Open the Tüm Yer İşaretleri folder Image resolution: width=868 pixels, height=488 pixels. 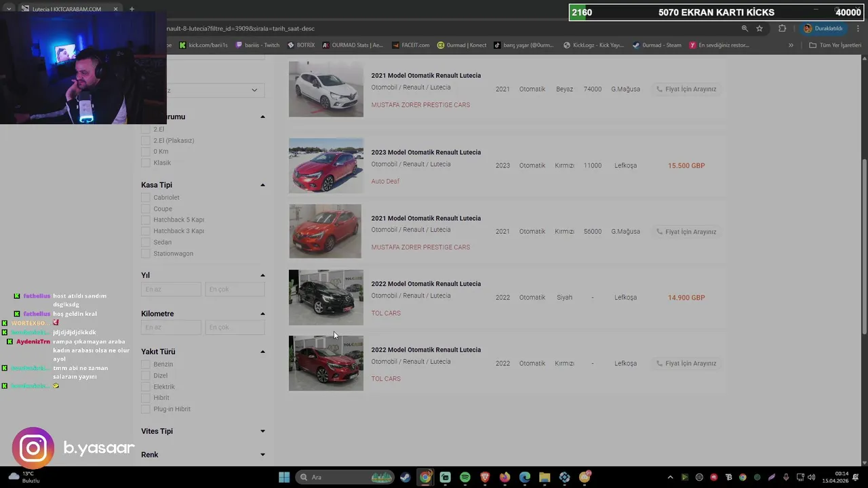pos(835,45)
